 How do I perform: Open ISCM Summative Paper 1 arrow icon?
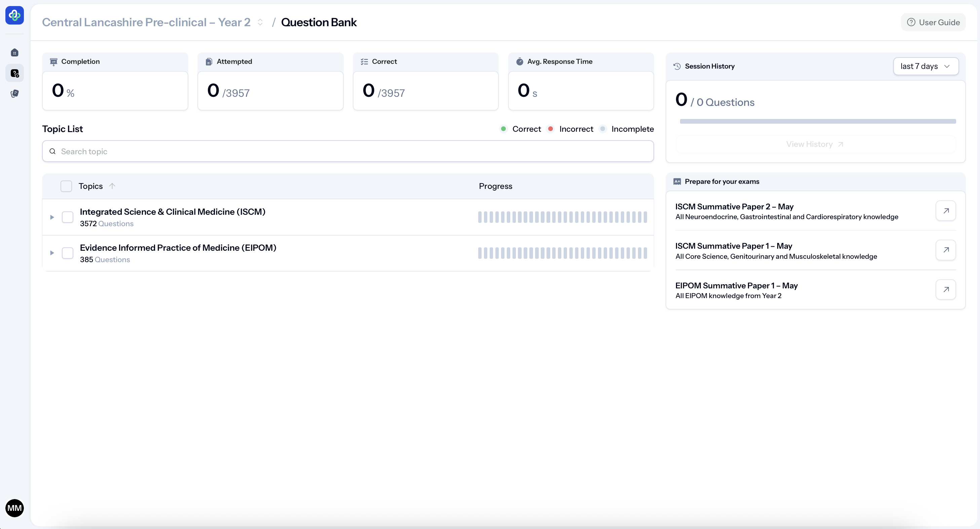pyautogui.click(x=945, y=250)
